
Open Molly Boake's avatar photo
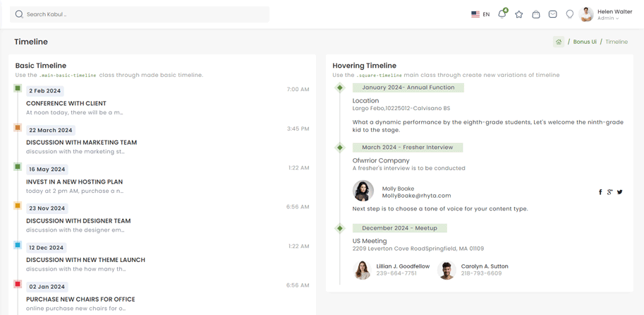[x=363, y=191]
